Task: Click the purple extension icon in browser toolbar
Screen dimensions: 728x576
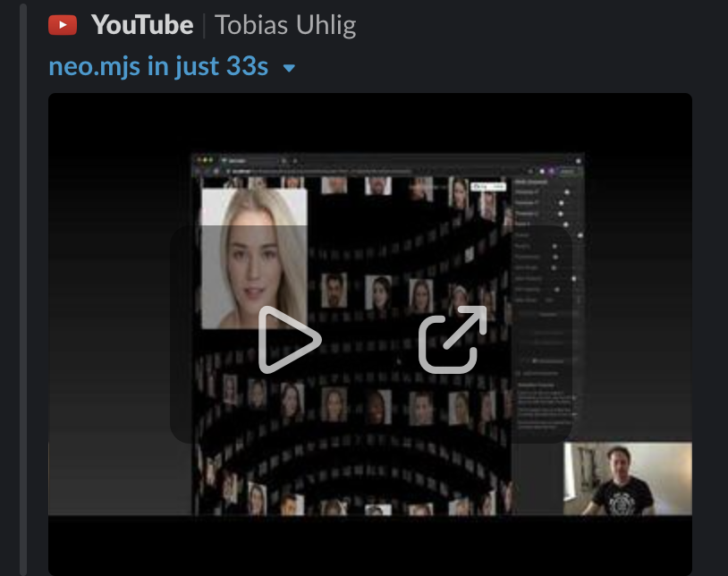Action: [x=552, y=171]
